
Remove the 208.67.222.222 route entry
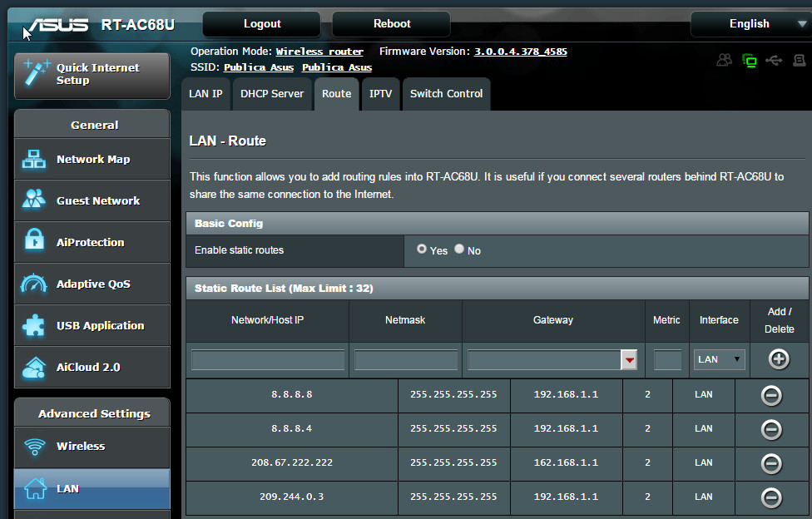click(x=771, y=463)
